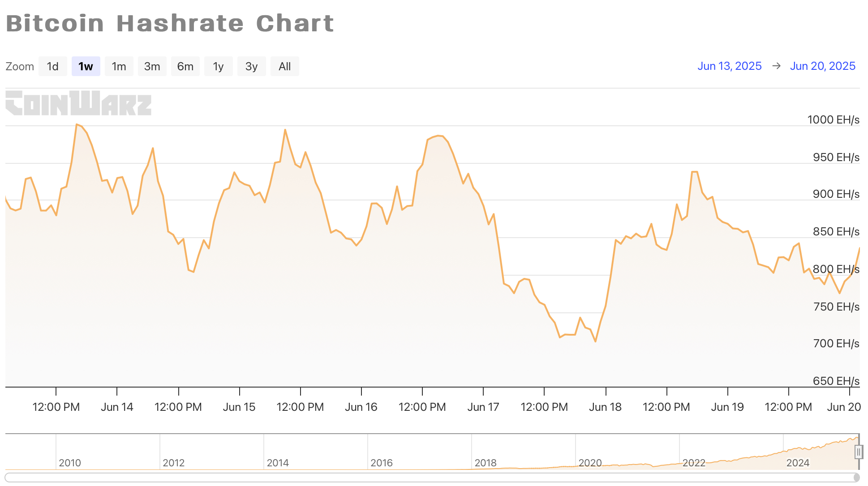
Task: Select the 3m zoom range button
Action: click(x=152, y=66)
